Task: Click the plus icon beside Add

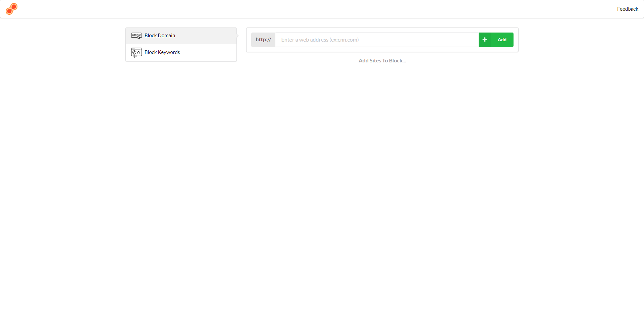Action: [x=485, y=40]
